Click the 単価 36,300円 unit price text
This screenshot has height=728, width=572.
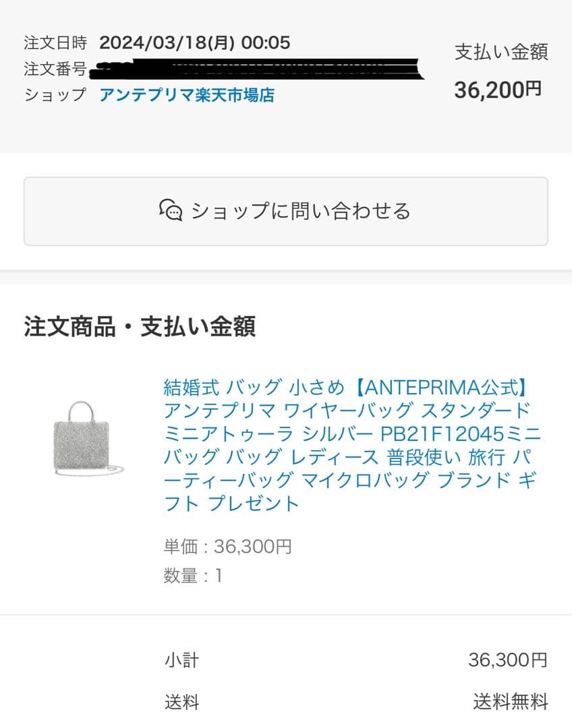[x=227, y=546]
